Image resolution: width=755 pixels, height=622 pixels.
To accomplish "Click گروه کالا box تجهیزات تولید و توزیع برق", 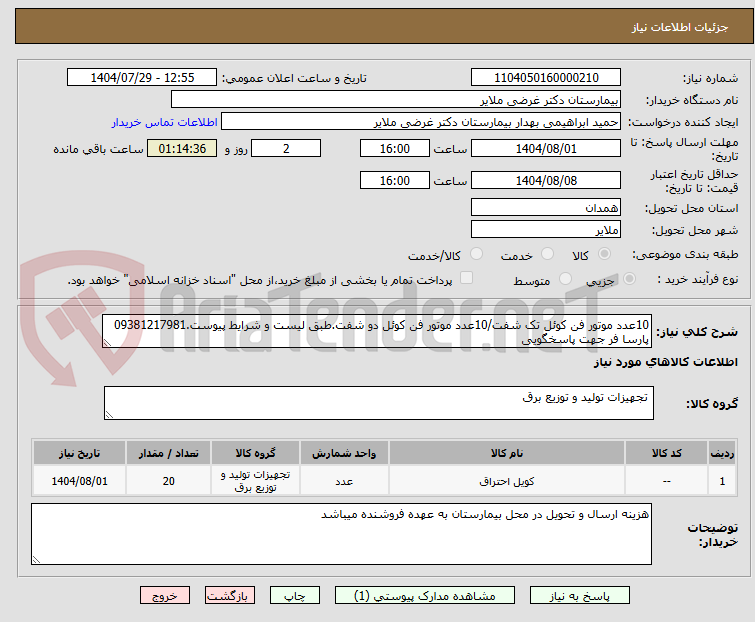I will [x=379, y=403].
